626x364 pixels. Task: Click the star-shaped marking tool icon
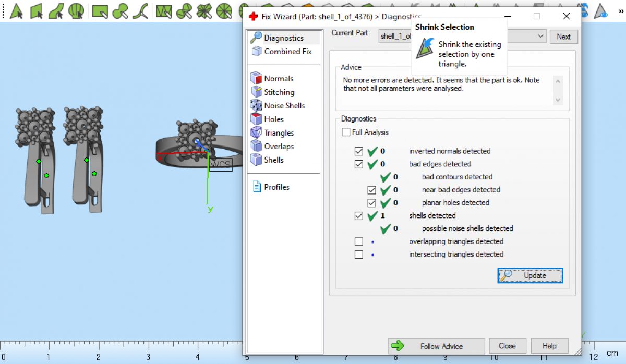pos(204,10)
